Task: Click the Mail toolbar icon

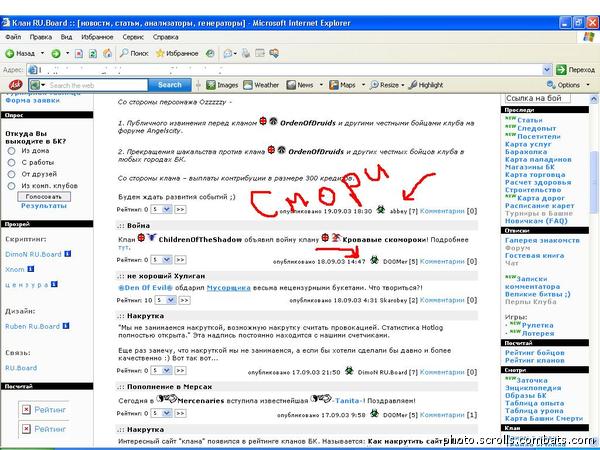Action: (228, 54)
